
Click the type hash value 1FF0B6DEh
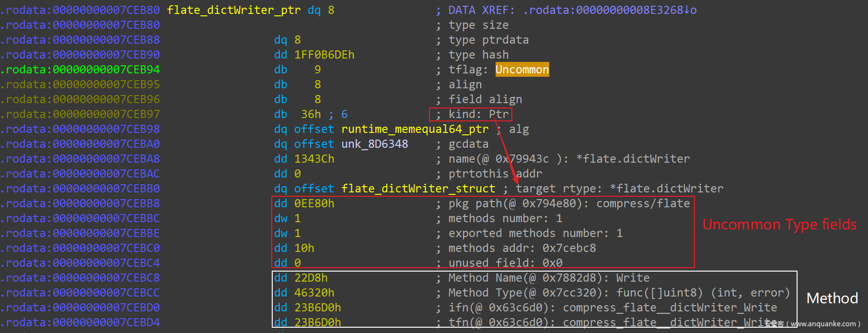[x=324, y=55]
